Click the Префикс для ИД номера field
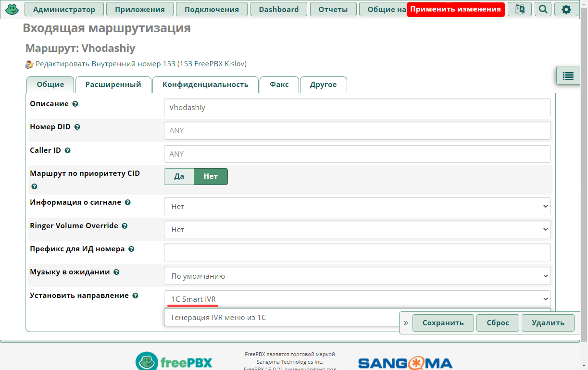The height and width of the screenshot is (370, 588). (357, 253)
